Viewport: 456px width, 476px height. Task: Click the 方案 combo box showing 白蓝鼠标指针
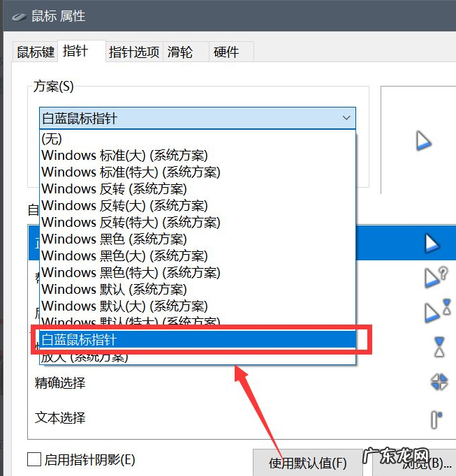click(198, 118)
